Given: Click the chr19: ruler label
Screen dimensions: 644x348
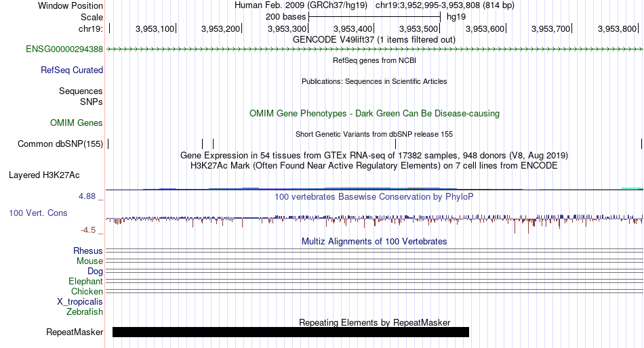Looking at the screenshot, I should click(91, 28).
